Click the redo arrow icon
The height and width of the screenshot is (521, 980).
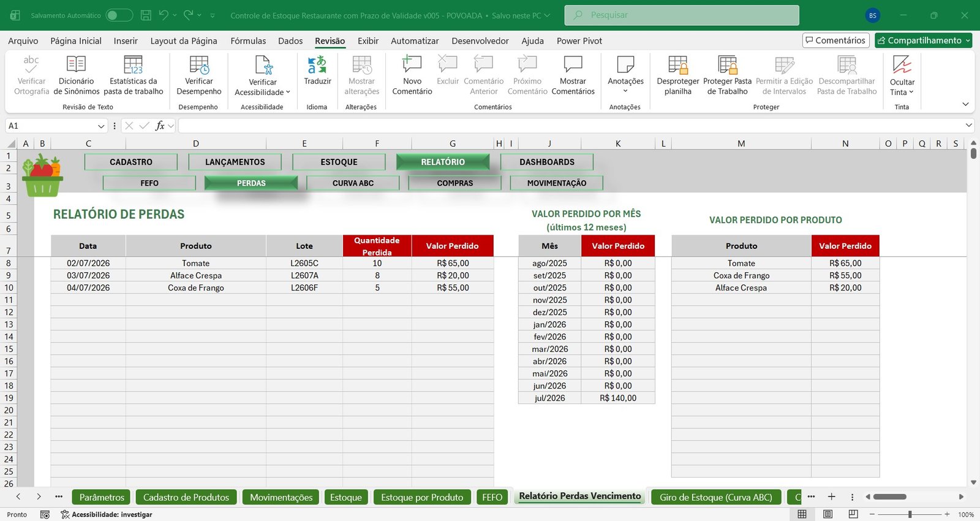189,15
